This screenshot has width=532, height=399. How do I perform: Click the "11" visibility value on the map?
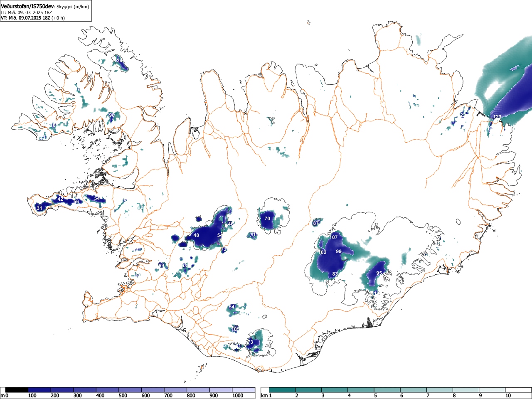point(254,235)
